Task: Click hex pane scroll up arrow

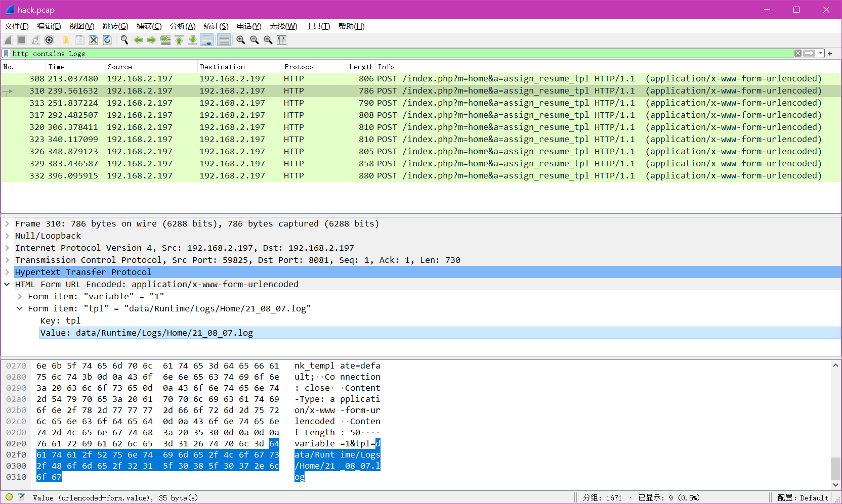Action: (835, 365)
